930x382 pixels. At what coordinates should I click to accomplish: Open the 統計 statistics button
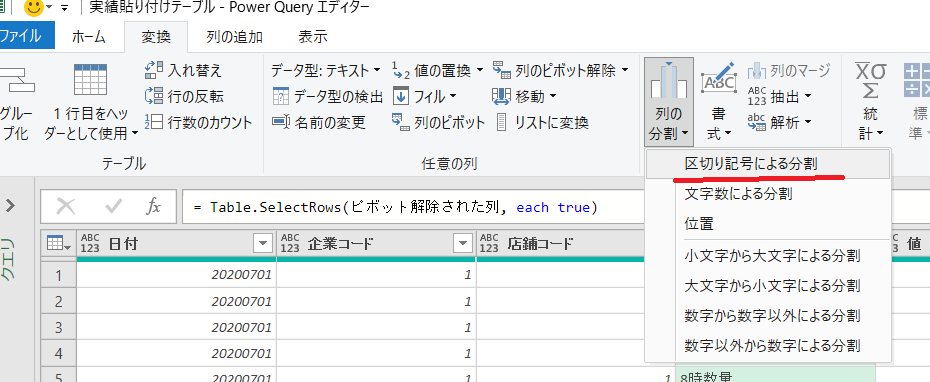click(x=871, y=102)
